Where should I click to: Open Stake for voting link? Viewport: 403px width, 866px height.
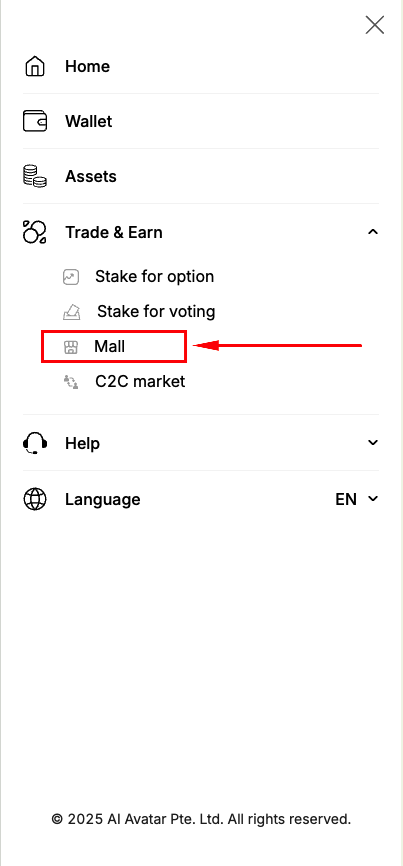156,311
